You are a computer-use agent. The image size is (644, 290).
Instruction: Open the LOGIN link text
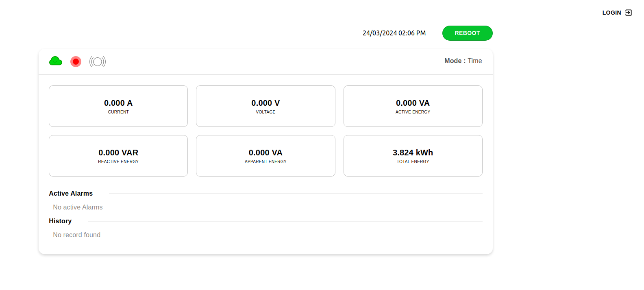click(x=611, y=13)
